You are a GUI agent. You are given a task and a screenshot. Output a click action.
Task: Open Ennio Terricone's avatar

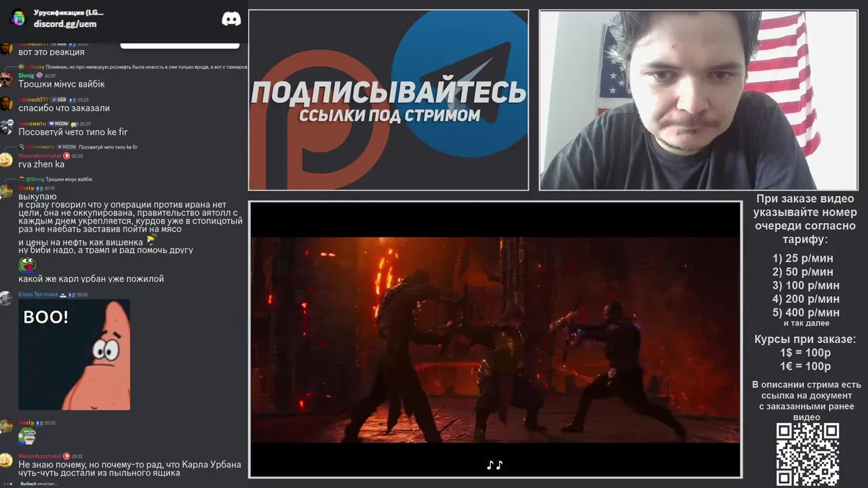[6, 299]
